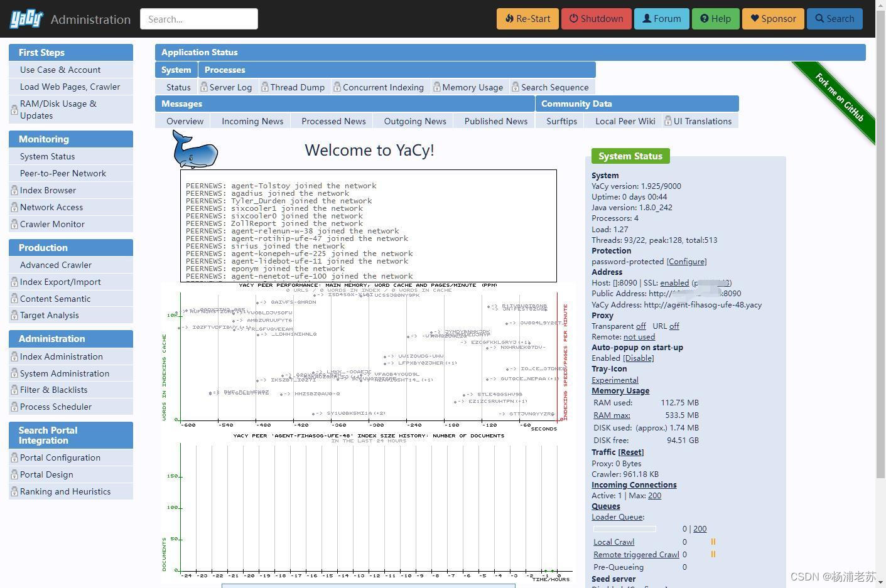This screenshot has width=886, height=588.
Task: Pause the Local Crawl queue with its orange pause icon
Action: (713, 542)
